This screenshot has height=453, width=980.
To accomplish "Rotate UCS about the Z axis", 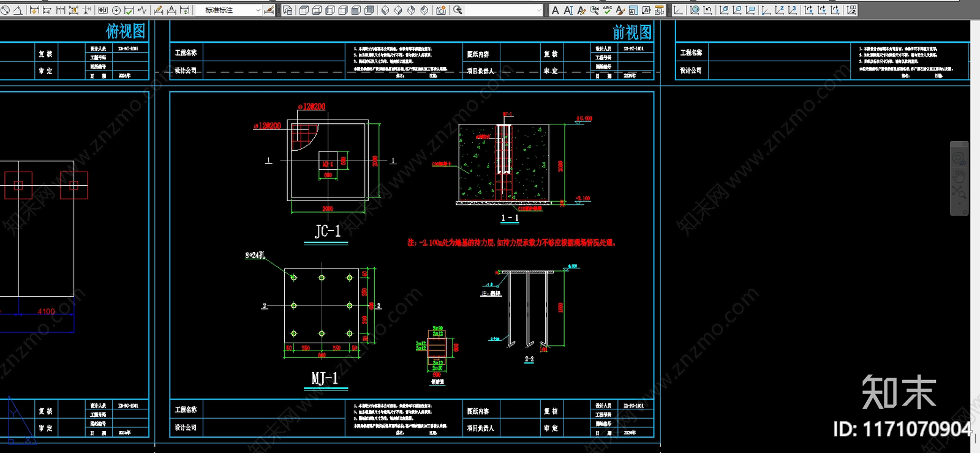I will (x=835, y=10).
